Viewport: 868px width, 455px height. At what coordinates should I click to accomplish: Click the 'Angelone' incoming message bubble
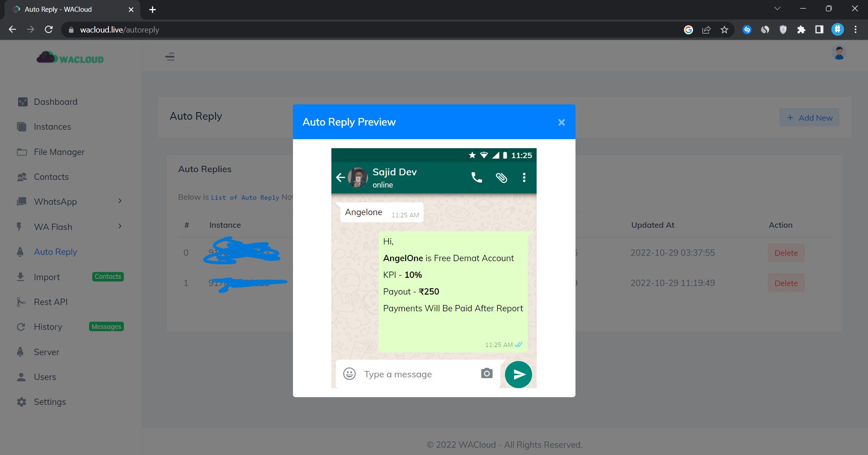point(381,212)
